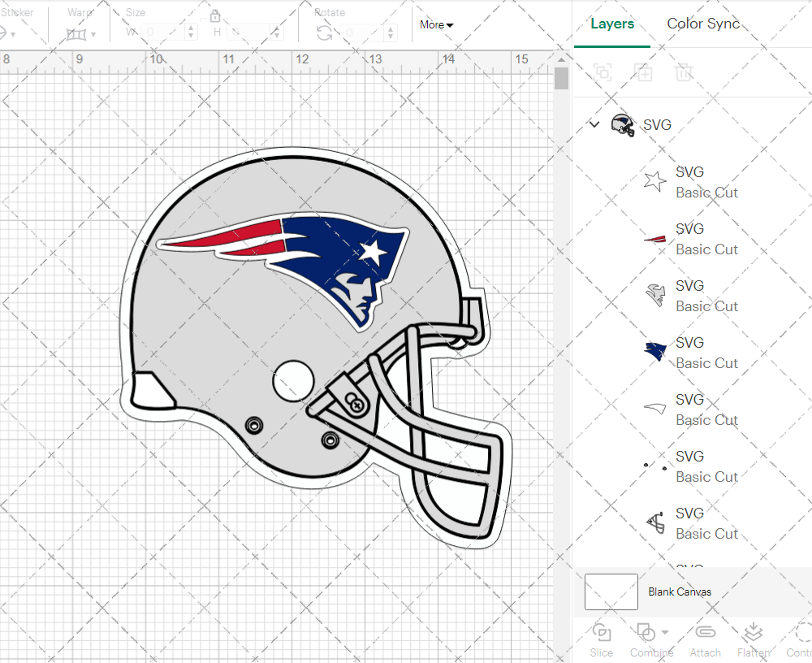The width and height of the screenshot is (812, 663).
Task: Open the Color Sync tab
Action: [x=703, y=24]
